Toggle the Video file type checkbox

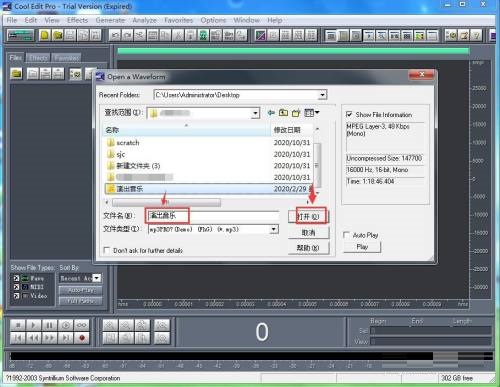tap(16, 295)
